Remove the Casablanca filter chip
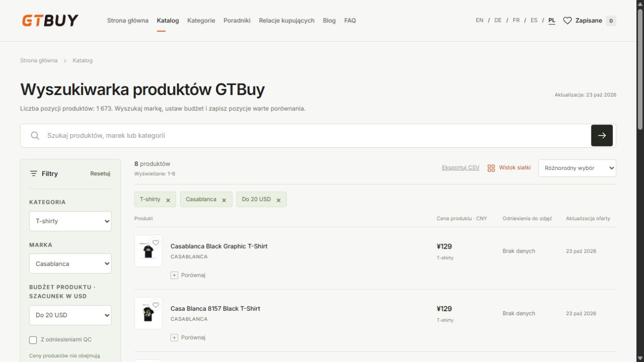The height and width of the screenshot is (362, 644). click(x=224, y=200)
